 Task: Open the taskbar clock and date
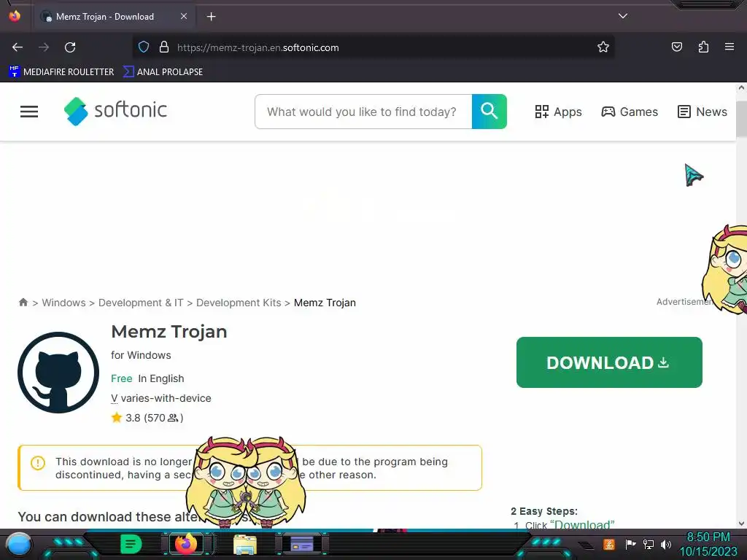click(708, 544)
